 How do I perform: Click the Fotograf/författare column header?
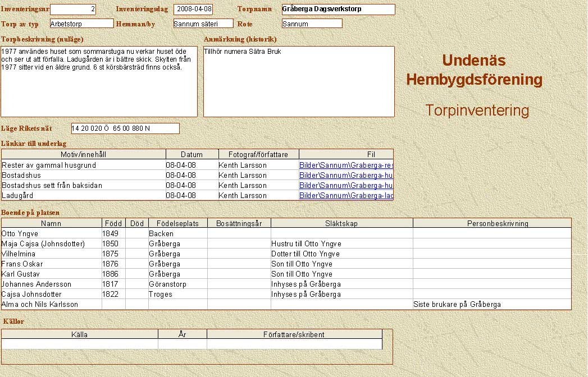pyautogui.click(x=258, y=154)
